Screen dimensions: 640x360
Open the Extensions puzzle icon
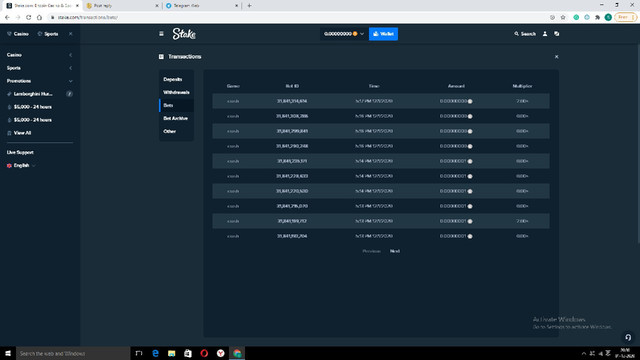(598, 17)
